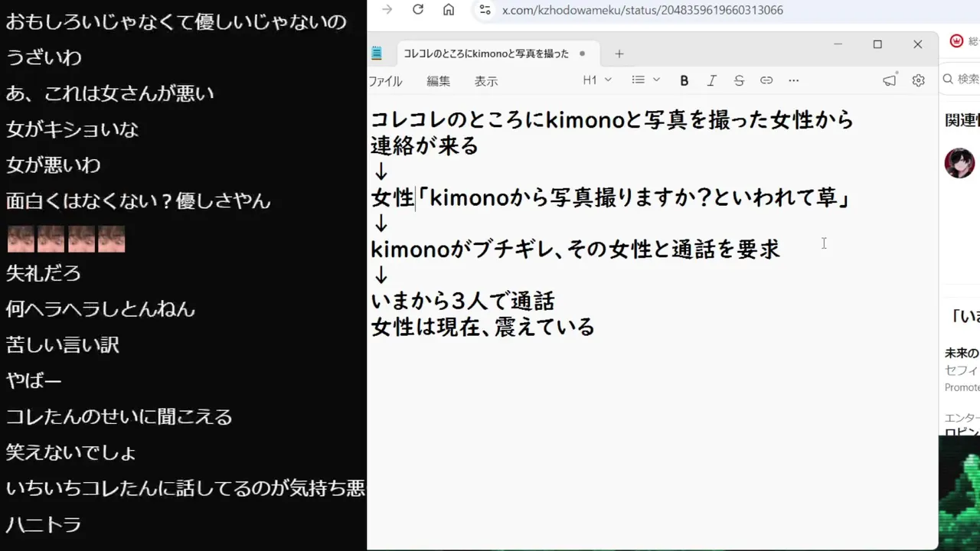Image resolution: width=980 pixels, height=551 pixels.
Task: Open more formatting options ellipsis
Action: coord(794,80)
